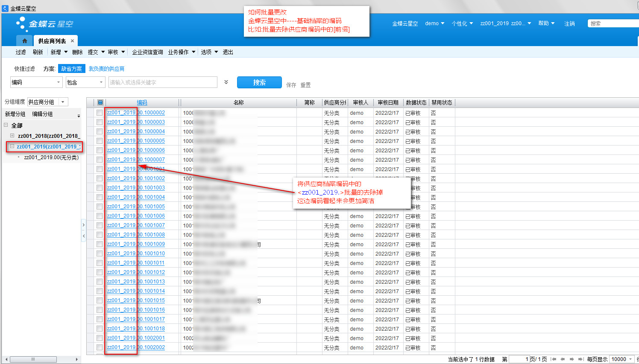Go to next page arrow
Screen dimensions: 639x364
coord(572,359)
